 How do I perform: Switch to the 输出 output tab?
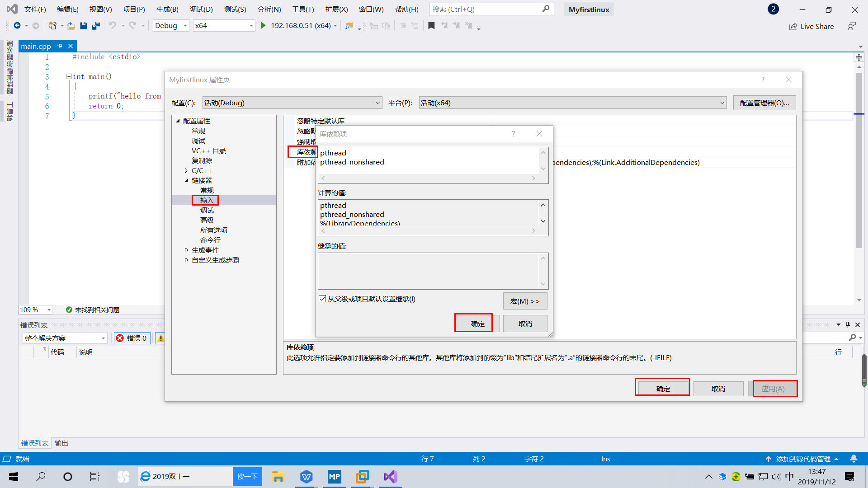[x=61, y=443]
